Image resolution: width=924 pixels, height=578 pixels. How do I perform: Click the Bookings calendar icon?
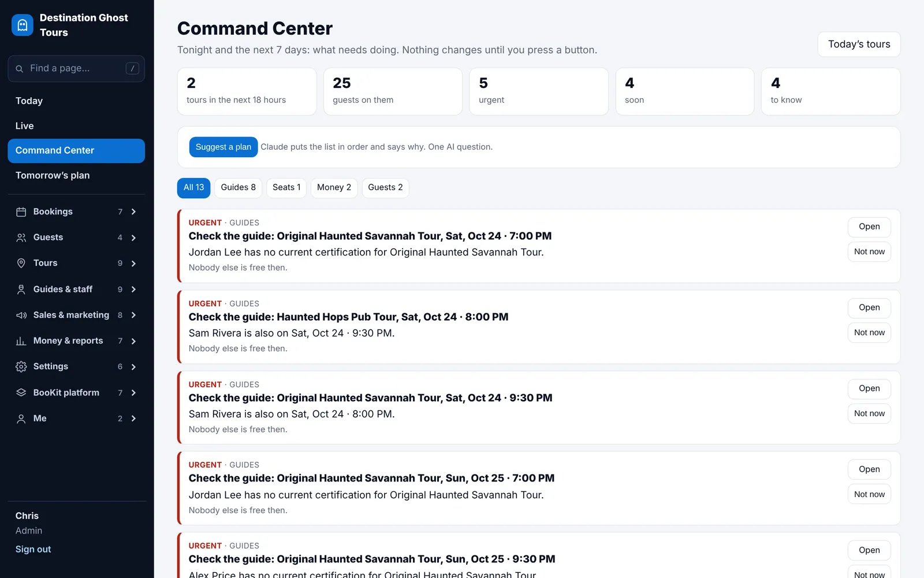point(21,212)
